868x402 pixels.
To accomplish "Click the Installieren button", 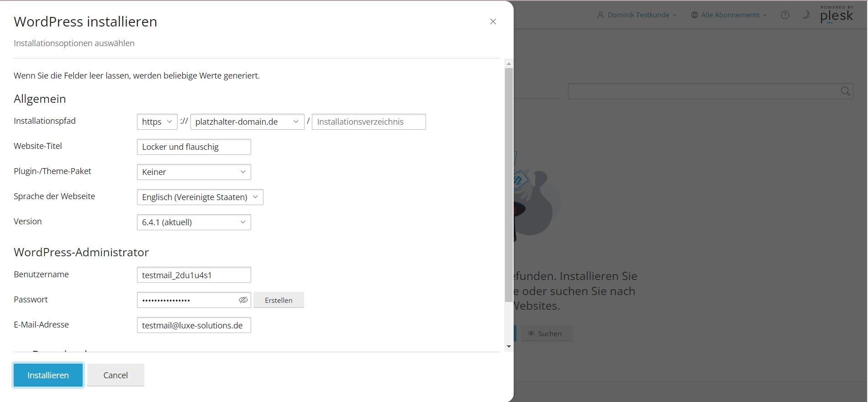I will pyautogui.click(x=48, y=375).
